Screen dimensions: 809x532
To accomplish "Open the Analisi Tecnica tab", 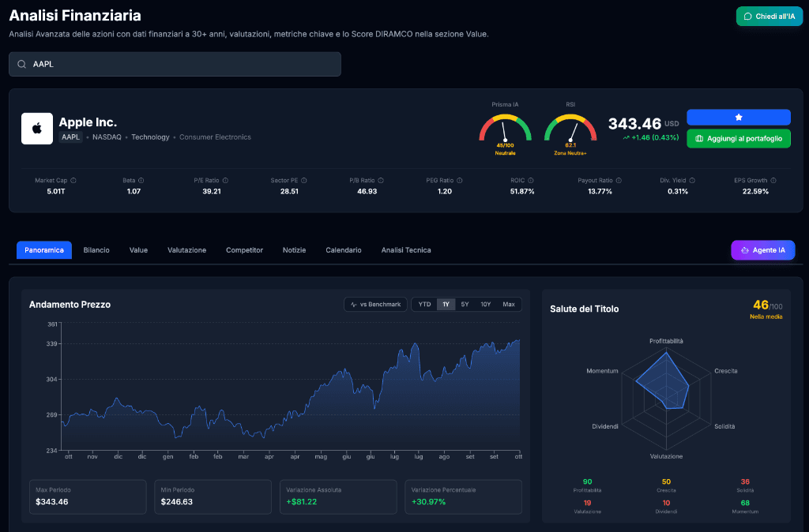I will point(406,250).
